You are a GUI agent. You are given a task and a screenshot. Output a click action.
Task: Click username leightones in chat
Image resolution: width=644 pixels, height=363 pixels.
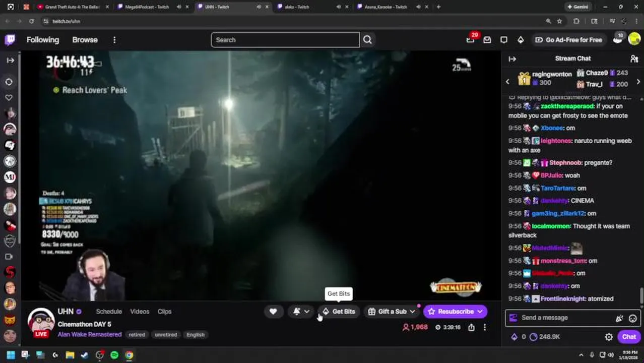(556, 141)
